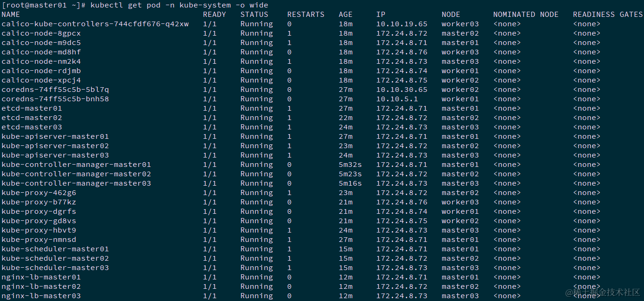The height and width of the screenshot is (301, 644).
Task: Click pod name kube-proxy-nmnsd
Action: point(39,240)
